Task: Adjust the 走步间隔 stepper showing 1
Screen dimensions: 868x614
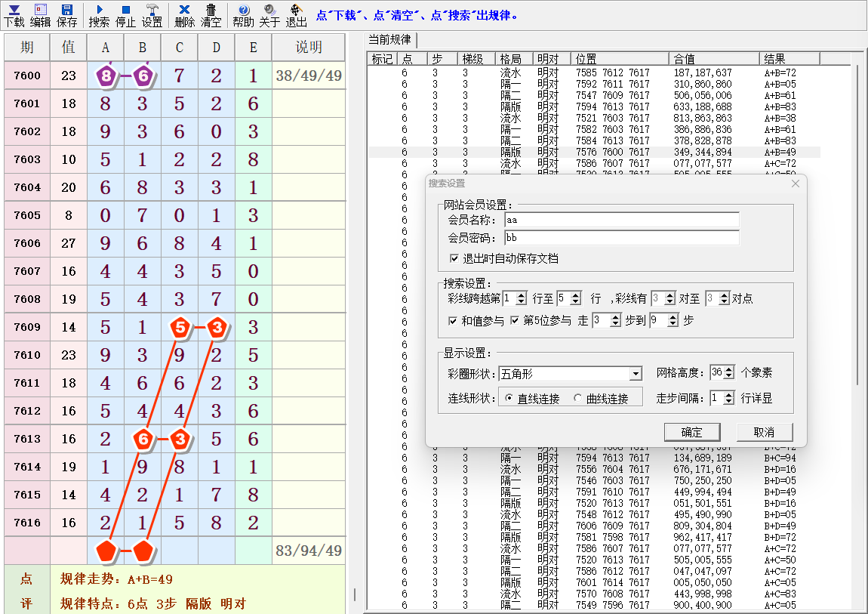Action: point(729,398)
